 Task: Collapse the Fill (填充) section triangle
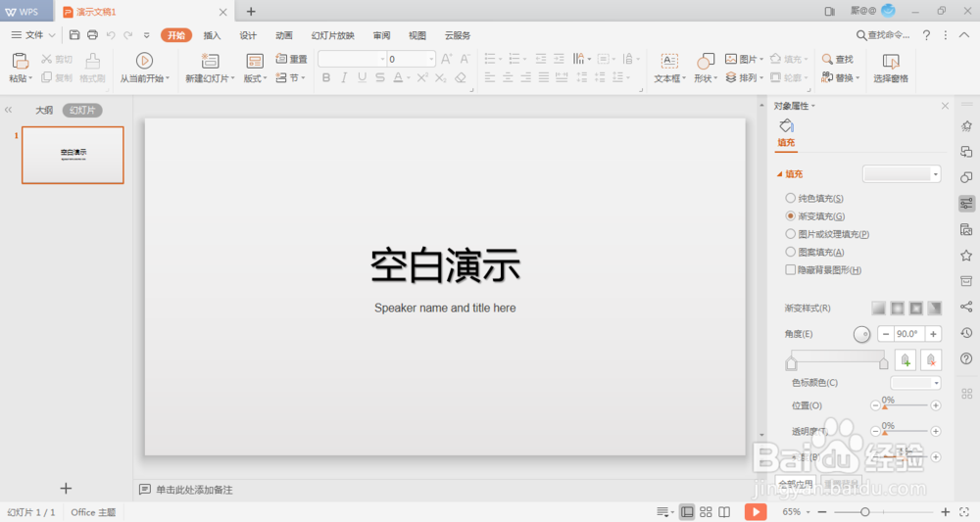(779, 174)
